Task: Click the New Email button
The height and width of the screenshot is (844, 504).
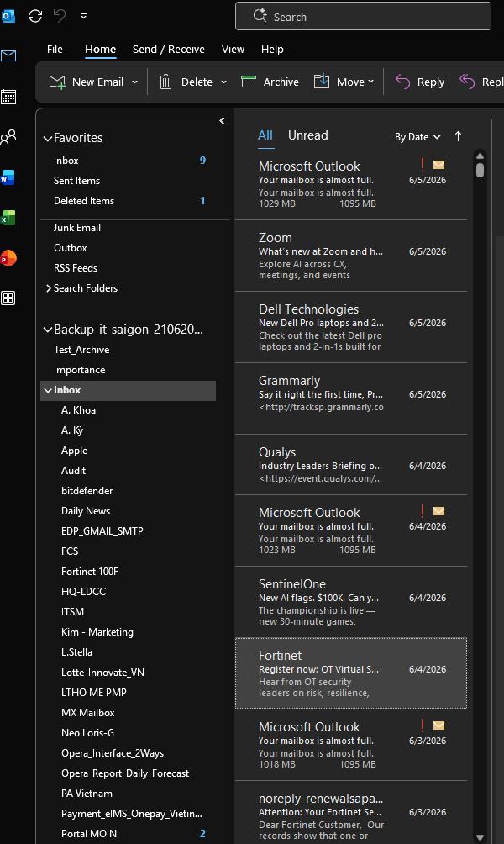Action: click(86, 82)
